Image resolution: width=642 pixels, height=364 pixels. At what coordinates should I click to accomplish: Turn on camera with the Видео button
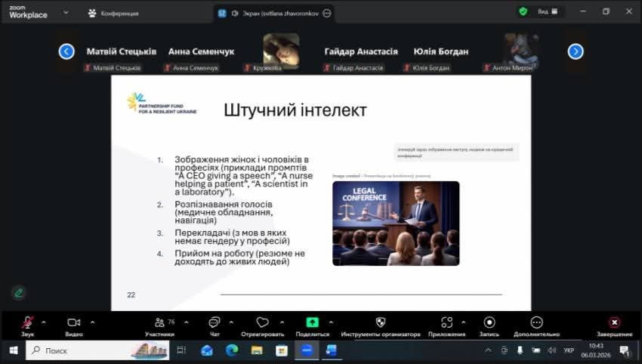(x=73, y=322)
